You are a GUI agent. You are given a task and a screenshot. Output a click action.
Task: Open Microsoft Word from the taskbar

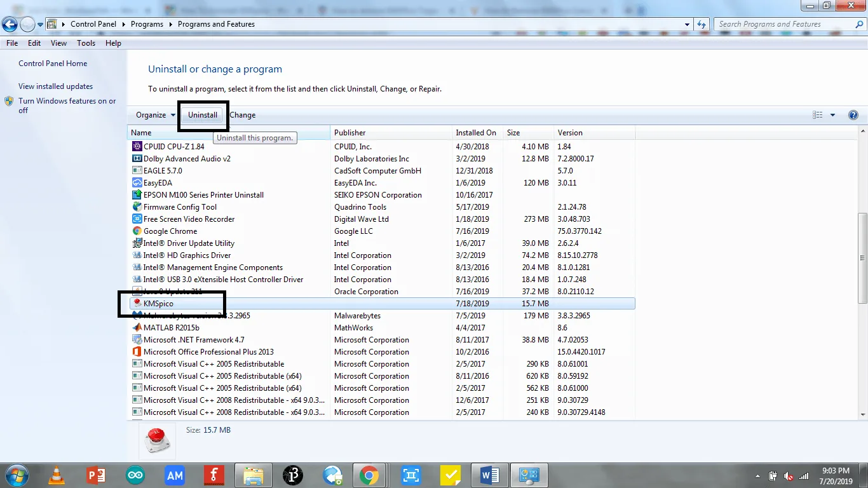[490, 475]
